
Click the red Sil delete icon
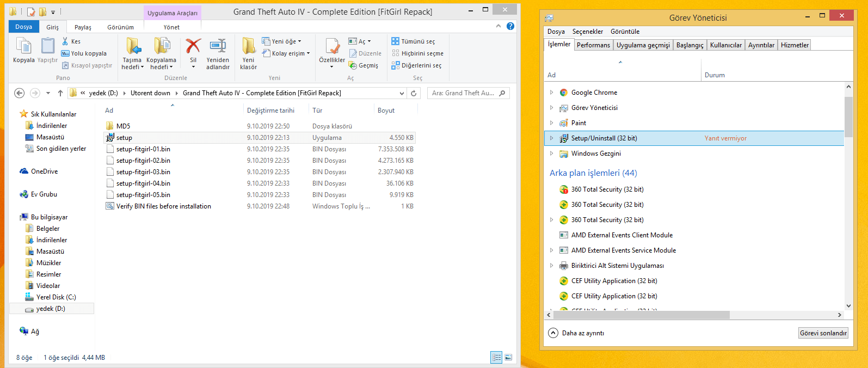point(193,46)
